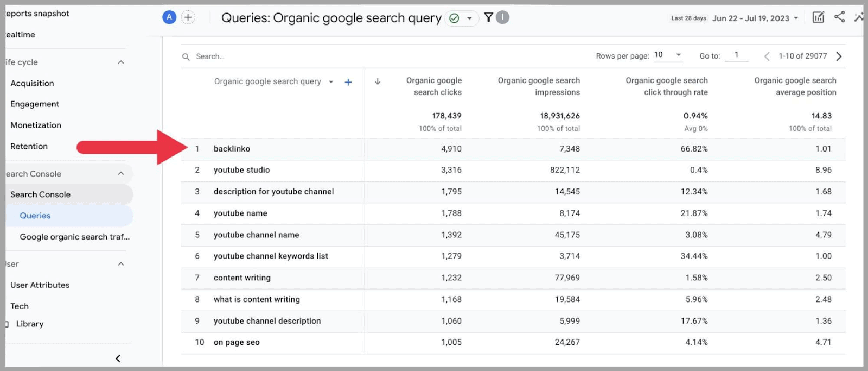Viewport: 868px width, 371px height.
Task: Click the 822,112 impressions value
Action: pyautogui.click(x=565, y=170)
